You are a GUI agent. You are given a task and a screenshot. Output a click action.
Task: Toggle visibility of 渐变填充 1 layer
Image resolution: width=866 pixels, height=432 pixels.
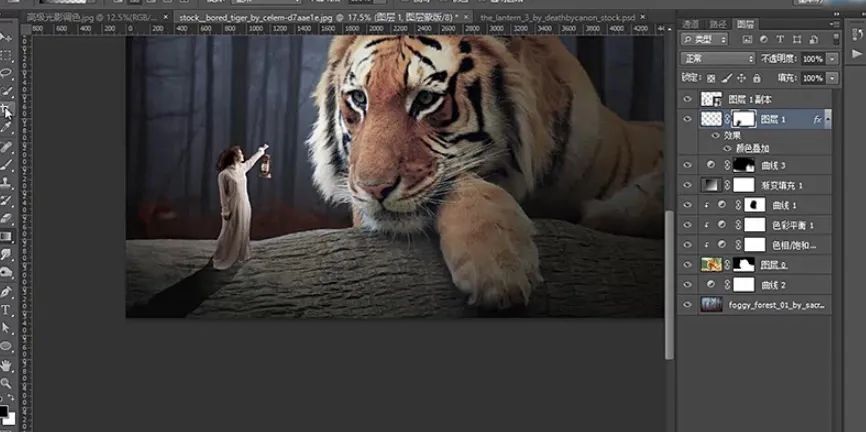pos(687,185)
